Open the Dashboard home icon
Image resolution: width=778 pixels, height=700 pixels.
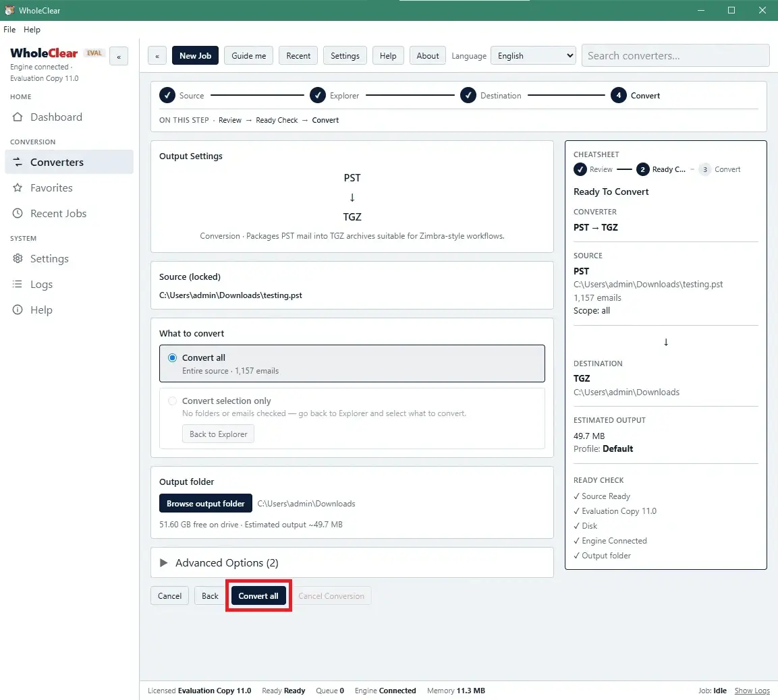click(18, 117)
